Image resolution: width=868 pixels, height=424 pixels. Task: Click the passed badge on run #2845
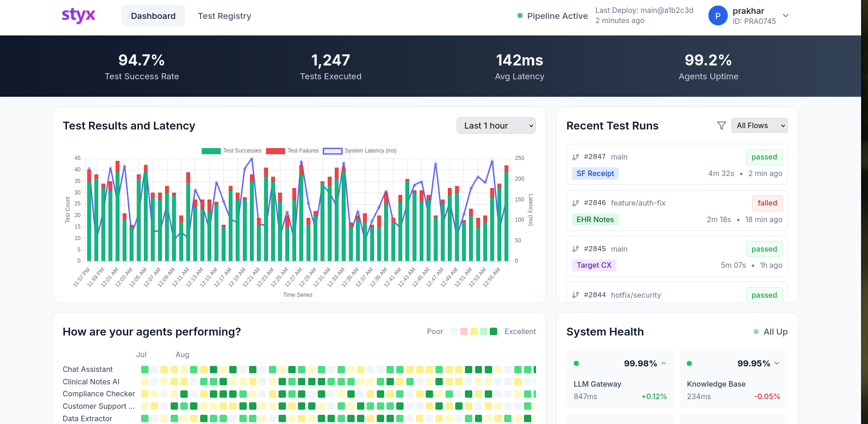click(x=764, y=249)
